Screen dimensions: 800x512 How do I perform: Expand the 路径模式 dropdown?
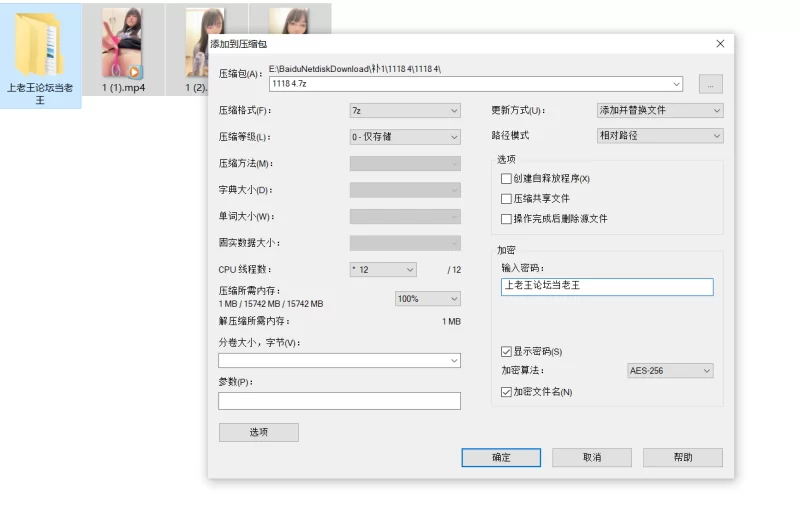pos(659,136)
